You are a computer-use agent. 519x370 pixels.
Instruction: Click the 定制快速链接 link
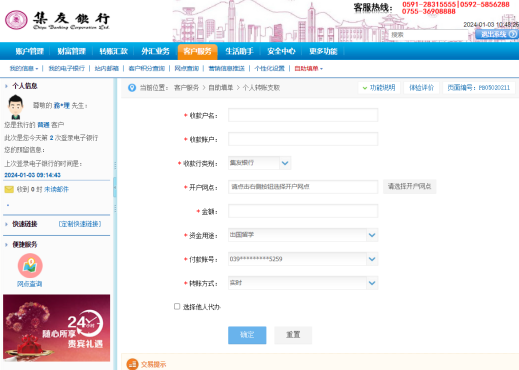[x=80, y=224]
